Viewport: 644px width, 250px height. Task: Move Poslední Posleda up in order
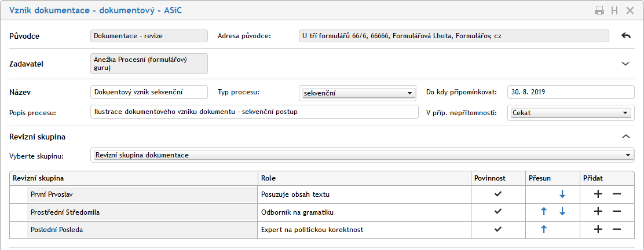[543, 230]
